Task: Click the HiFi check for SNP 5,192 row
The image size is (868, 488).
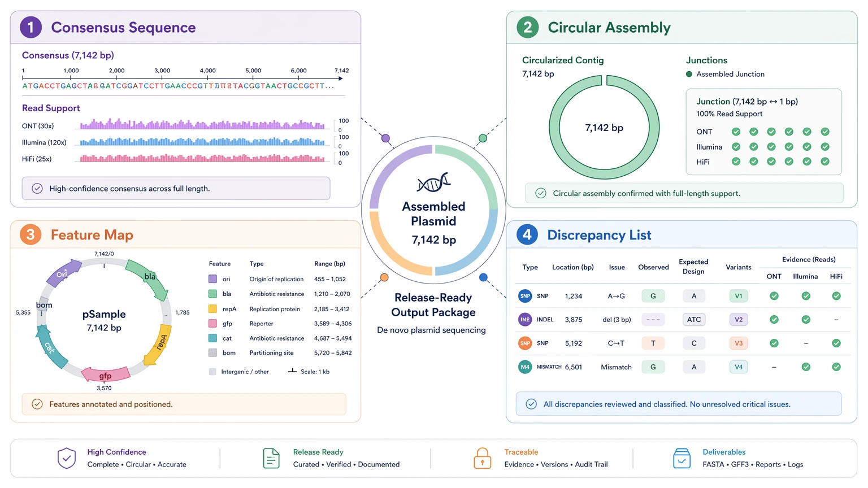Action: [x=836, y=343]
